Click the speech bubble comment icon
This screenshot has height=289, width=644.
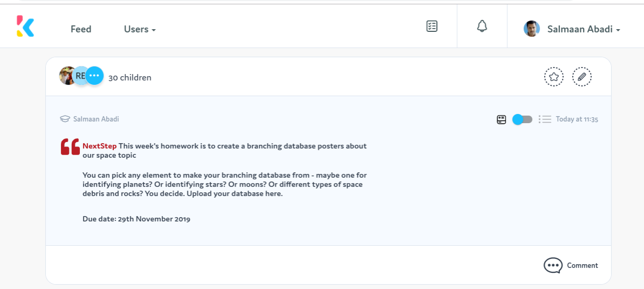[553, 266]
